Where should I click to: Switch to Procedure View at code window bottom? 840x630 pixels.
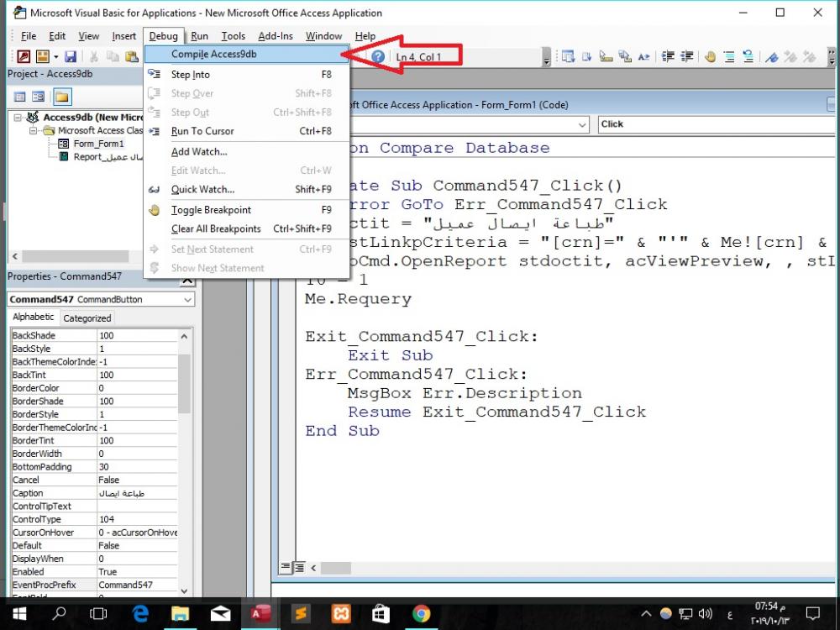(x=285, y=567)
